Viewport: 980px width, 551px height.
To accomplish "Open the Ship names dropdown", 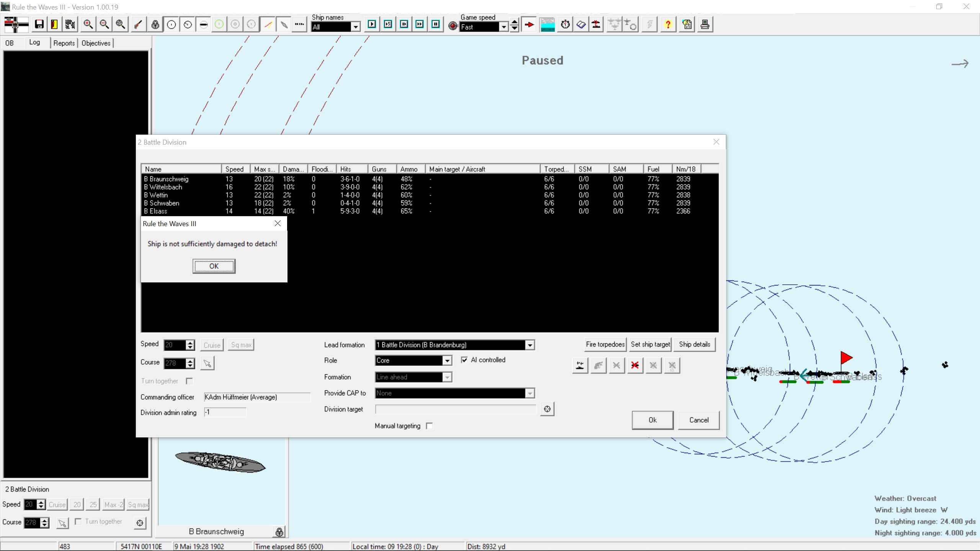I will 356,27.
